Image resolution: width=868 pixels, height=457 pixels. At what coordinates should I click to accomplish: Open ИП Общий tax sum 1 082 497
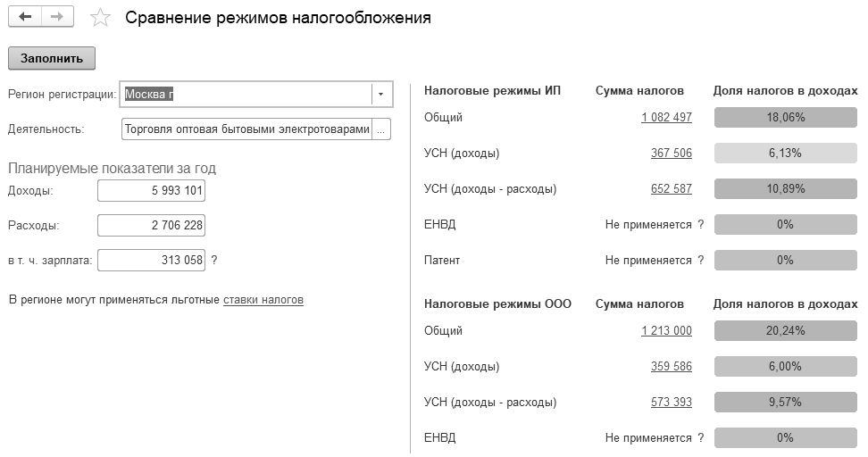click(666, 118)
